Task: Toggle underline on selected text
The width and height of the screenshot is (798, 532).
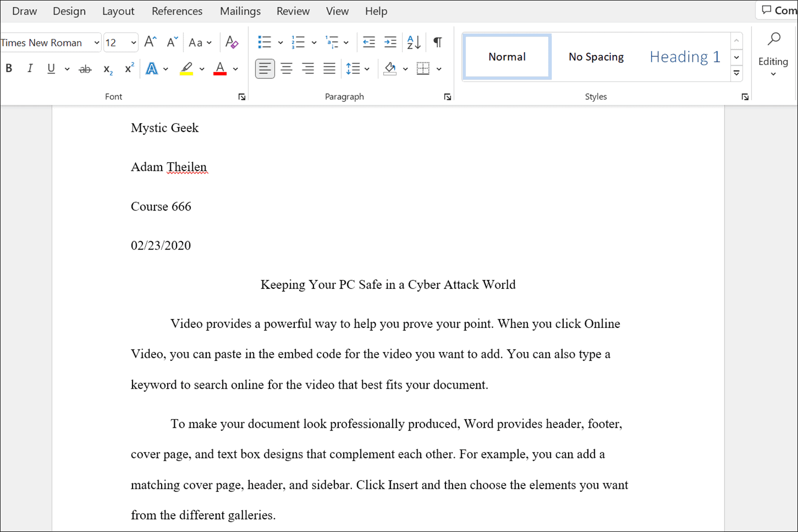Action: (x=50, y=68)
